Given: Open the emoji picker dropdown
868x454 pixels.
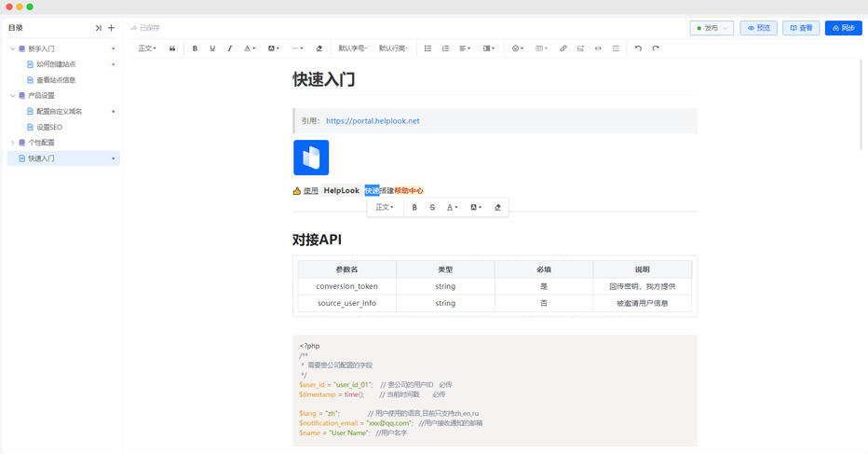Looking at the screenshot, I should point(518,48).
